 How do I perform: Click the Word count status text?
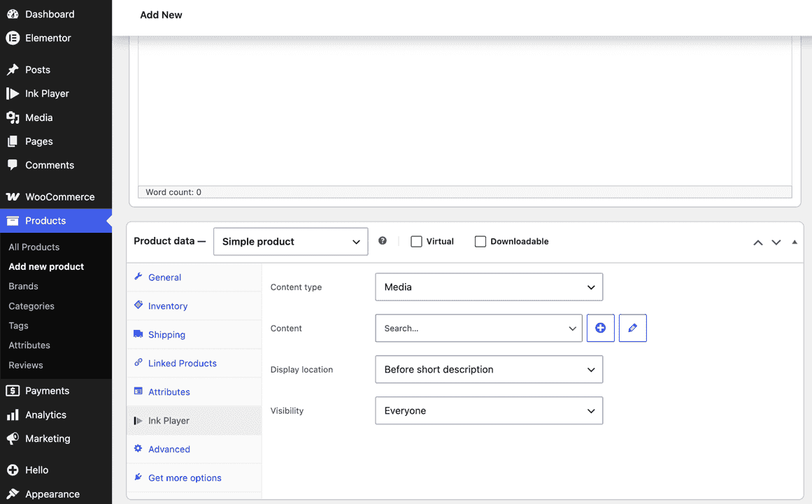coord(173,192)
